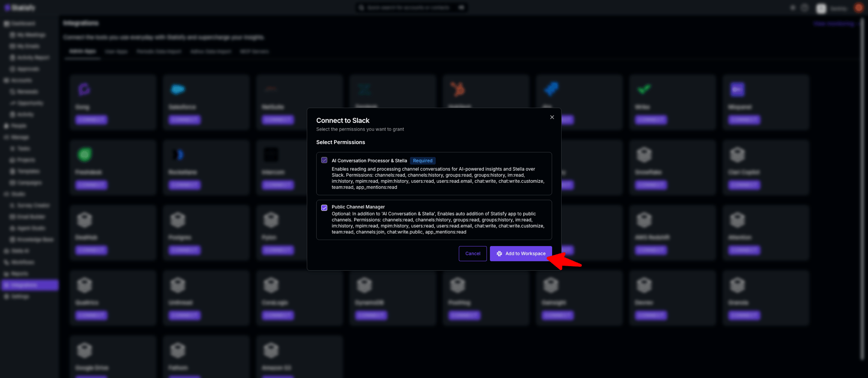Click the blurred search field in top bar
Screen dimensions: 868x378
click(411, 7)
